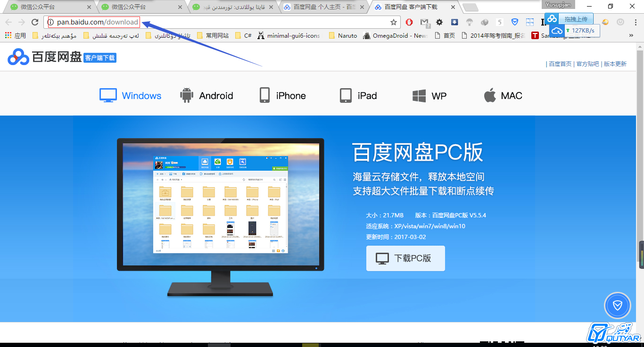644x347 pixels.
Task: Open the OmegaDroid - News bookmark
Action: (x=396, y=35)
